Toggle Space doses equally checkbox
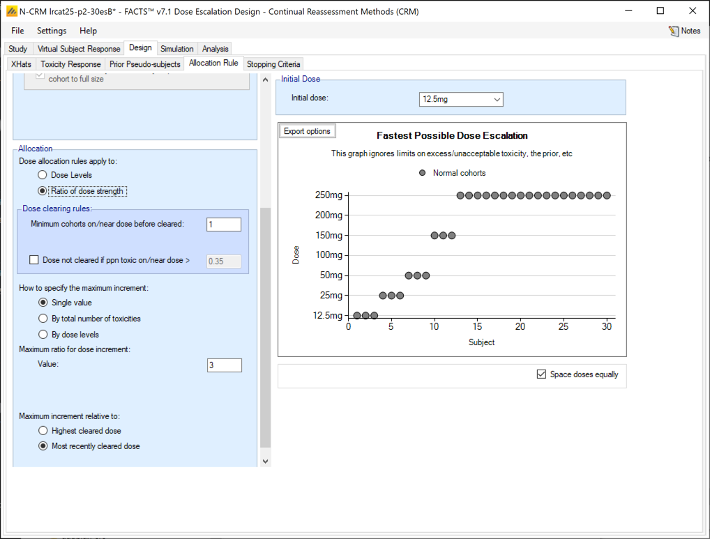Viewport: 710px width, 540px height. point(541,374)
